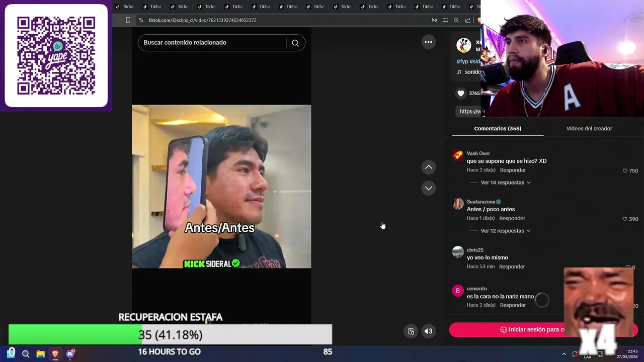This screenshot has width=644, height=362.
Task: Switch to the first TikTok browser tab
Action: click(125, 7)
